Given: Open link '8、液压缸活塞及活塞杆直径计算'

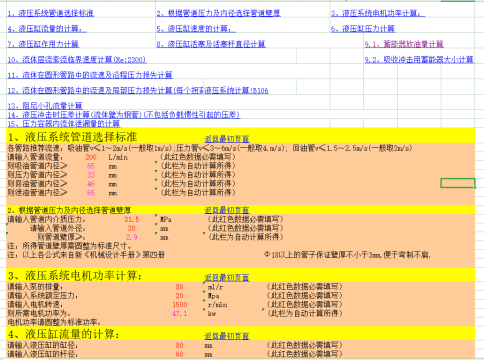Looking at the screenshot, I should 211,44.
